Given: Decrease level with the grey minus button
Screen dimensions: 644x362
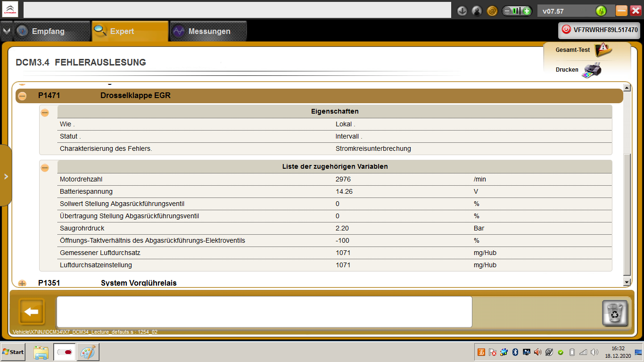Looking at the screenshot, I should point(507,11).
